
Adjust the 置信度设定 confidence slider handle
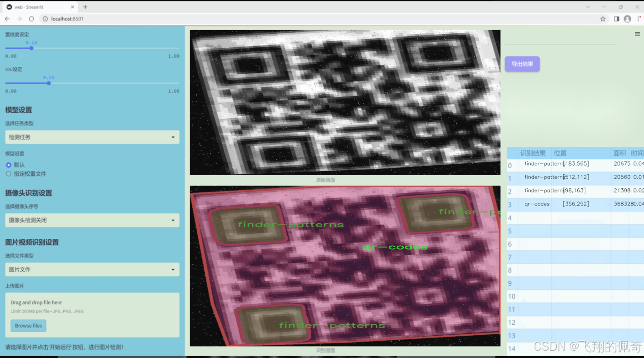31,48
